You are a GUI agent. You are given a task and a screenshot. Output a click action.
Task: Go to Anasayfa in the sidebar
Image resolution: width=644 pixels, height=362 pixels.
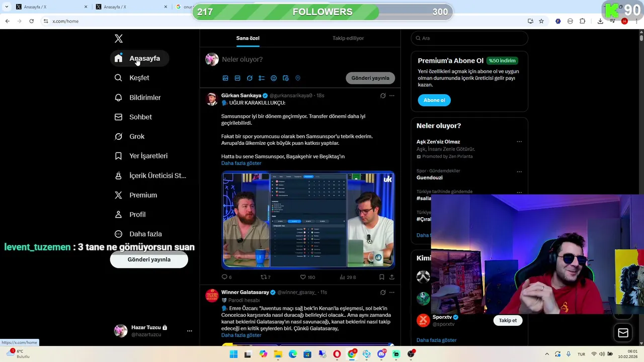coord(139,58)
